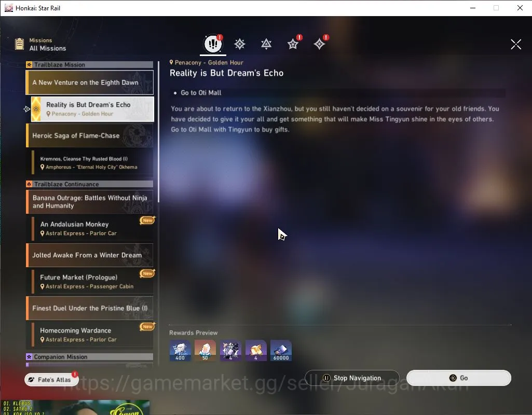Click the Missions clipboard icon

pyautogui.click(x=19, y=44)
